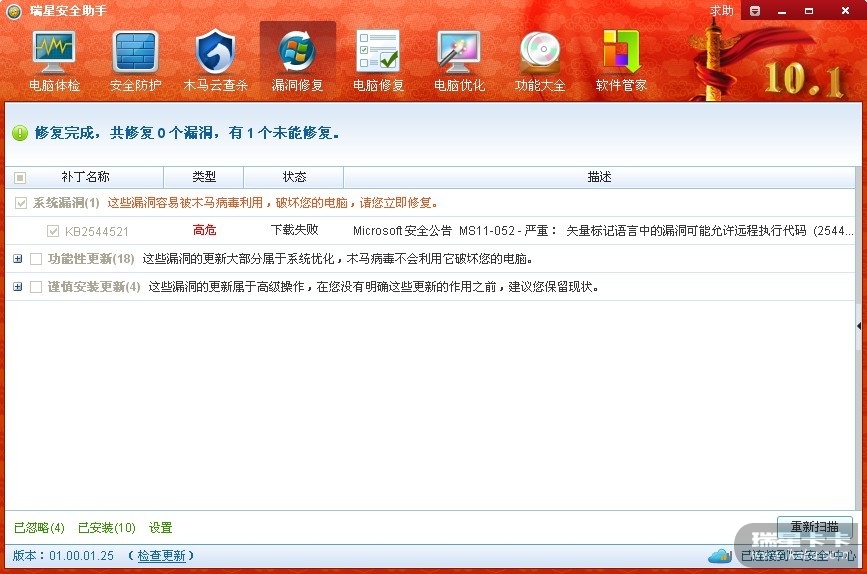Open the 电脑修复 checklist icon

click(379, 61)
